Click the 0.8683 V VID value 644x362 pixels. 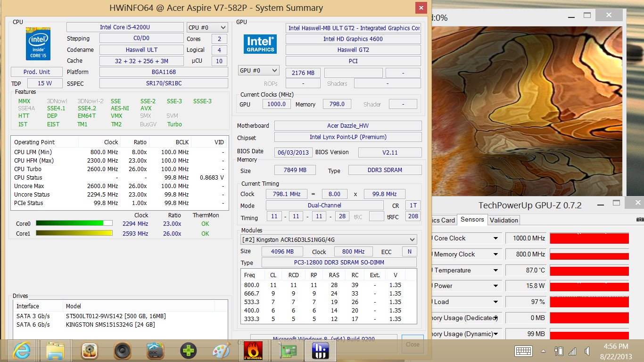[212, 178]
